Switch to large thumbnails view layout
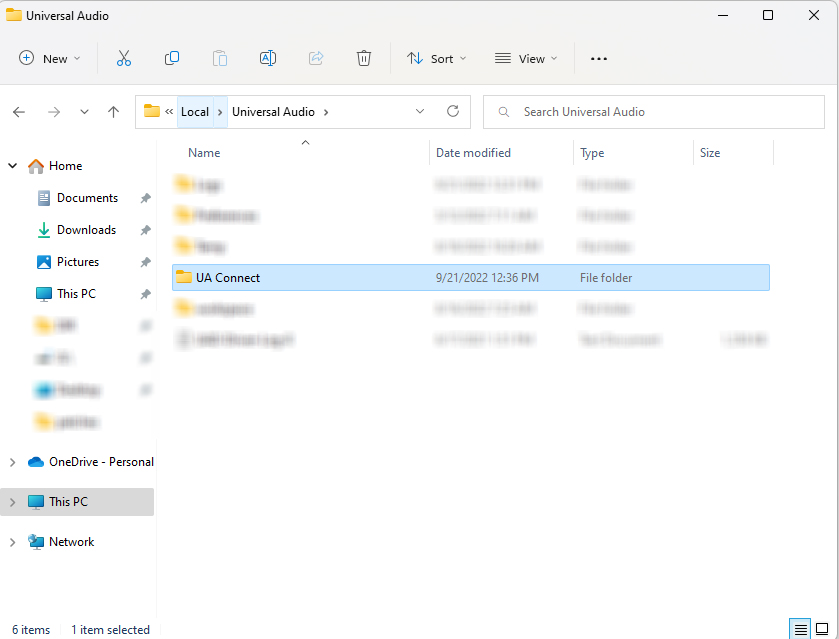Screen dimensions: 839x639 [822, 629]
